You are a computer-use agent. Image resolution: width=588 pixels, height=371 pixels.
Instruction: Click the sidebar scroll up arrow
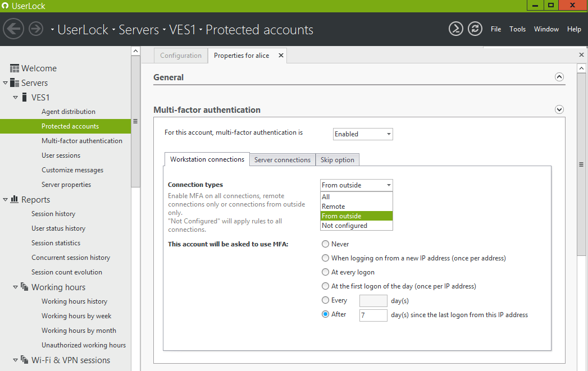[x=136, y=51]
